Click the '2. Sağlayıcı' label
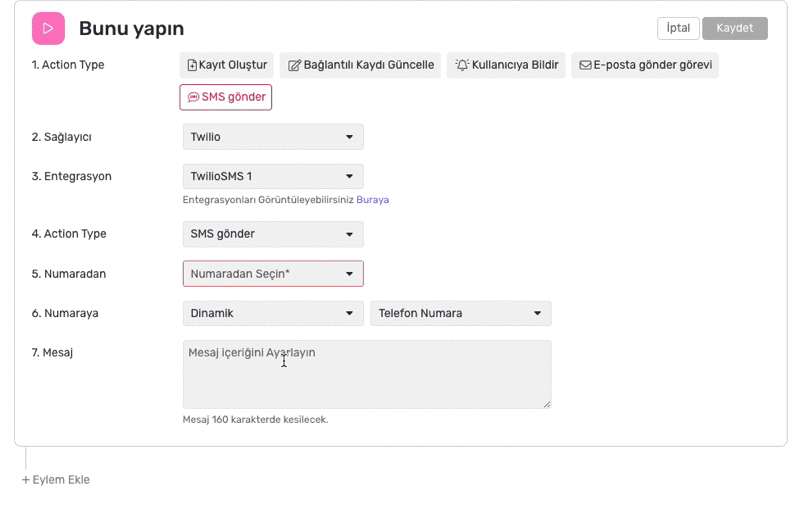 click(x=62, y=137)
